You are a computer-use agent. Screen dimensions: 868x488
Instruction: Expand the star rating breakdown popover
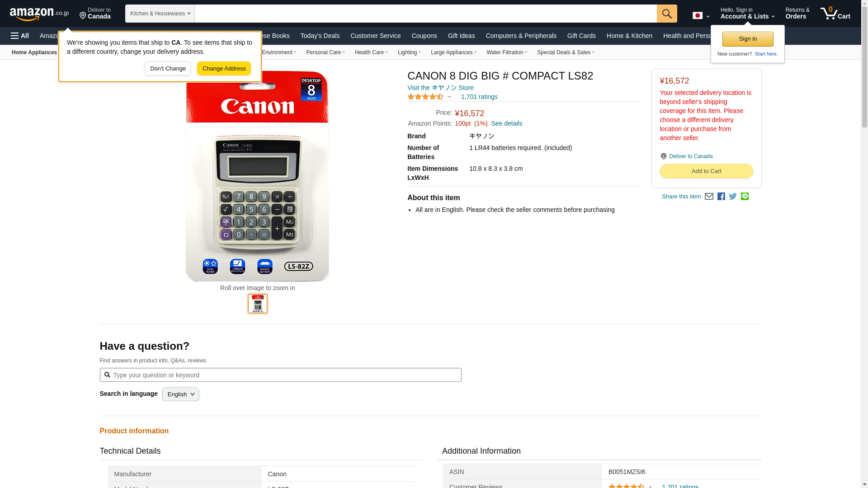pos(429,97)
